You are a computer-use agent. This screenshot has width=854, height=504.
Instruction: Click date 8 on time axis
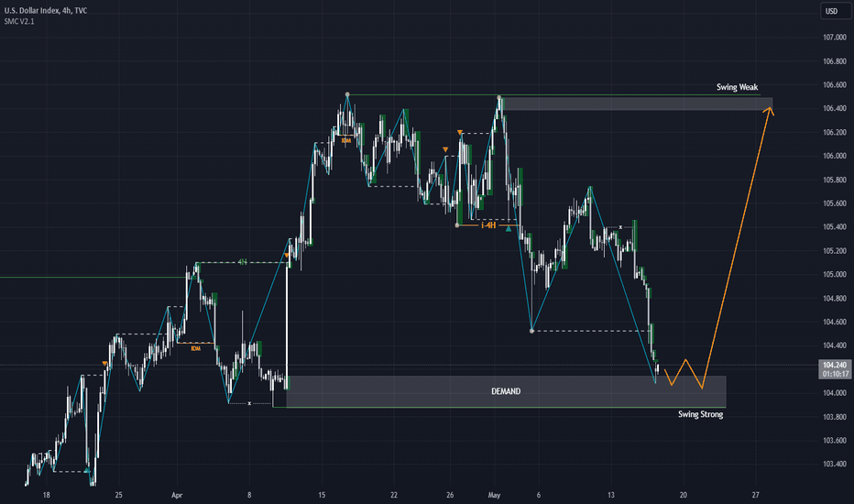coord(249,495)
